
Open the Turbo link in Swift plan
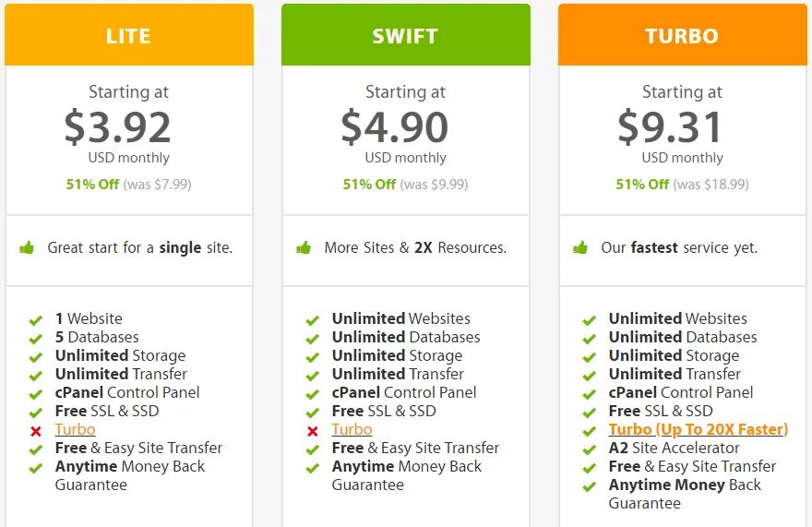(x=352, y=429)
